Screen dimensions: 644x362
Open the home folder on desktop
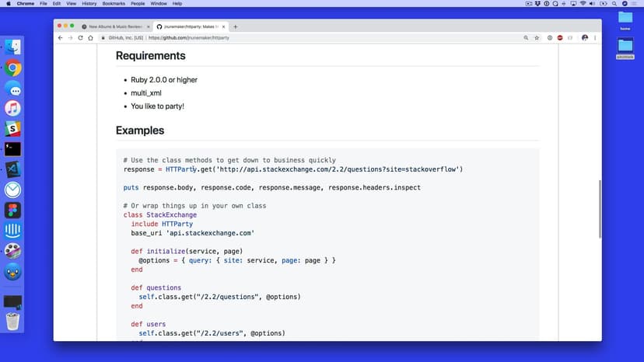[625, 20]
